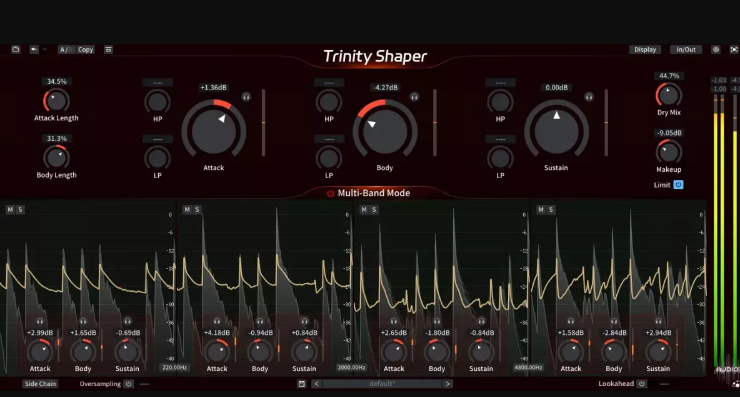This screenshot has height=397, width=740.
Task: Open the settings globe icon
Action: point(716,50)
